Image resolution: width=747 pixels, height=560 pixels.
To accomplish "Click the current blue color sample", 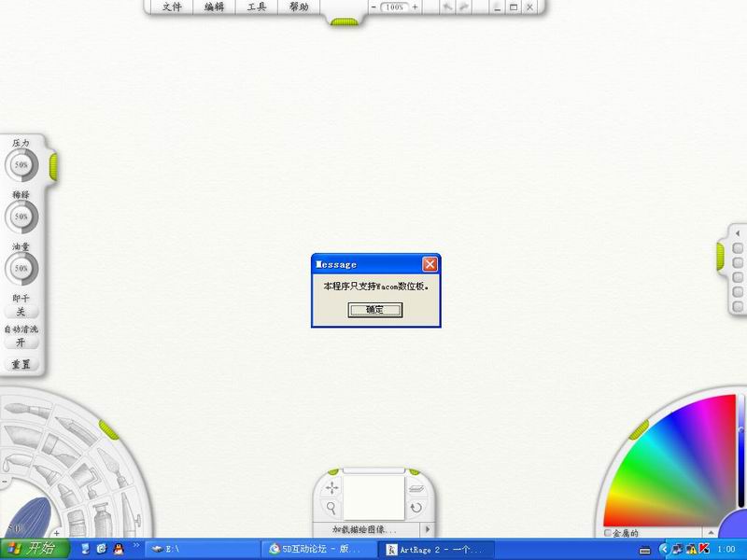I will coord(735,525).
